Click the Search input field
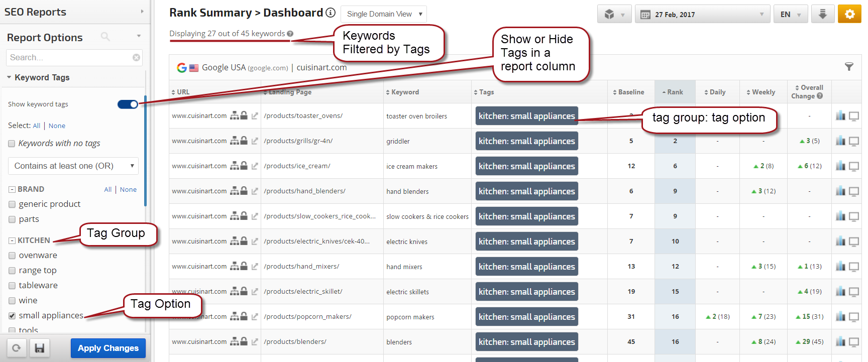Image resolution: width=868 pixels, height=362 pixels. pos(74,58)
